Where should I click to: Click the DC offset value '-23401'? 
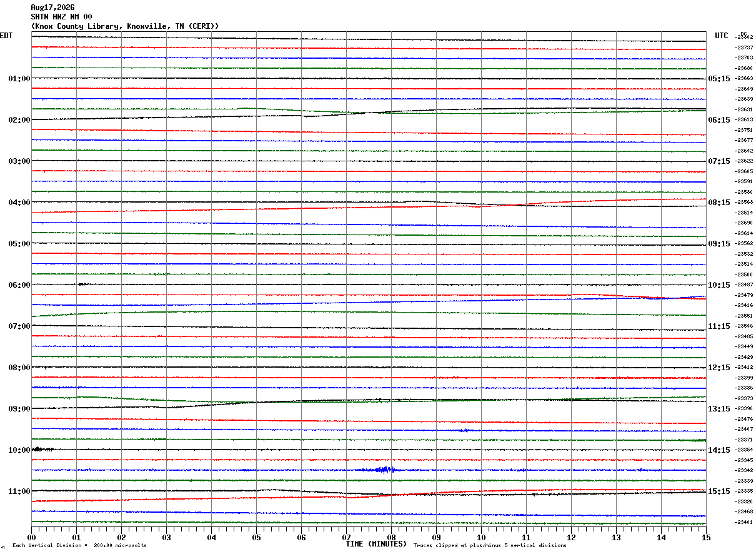744,522
